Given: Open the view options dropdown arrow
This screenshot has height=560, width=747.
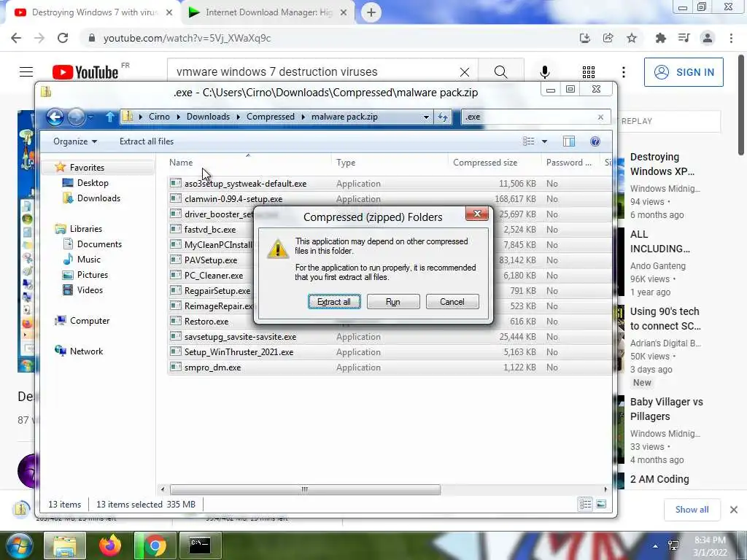Looking at the screenshot, I should (x=544, y=141).
